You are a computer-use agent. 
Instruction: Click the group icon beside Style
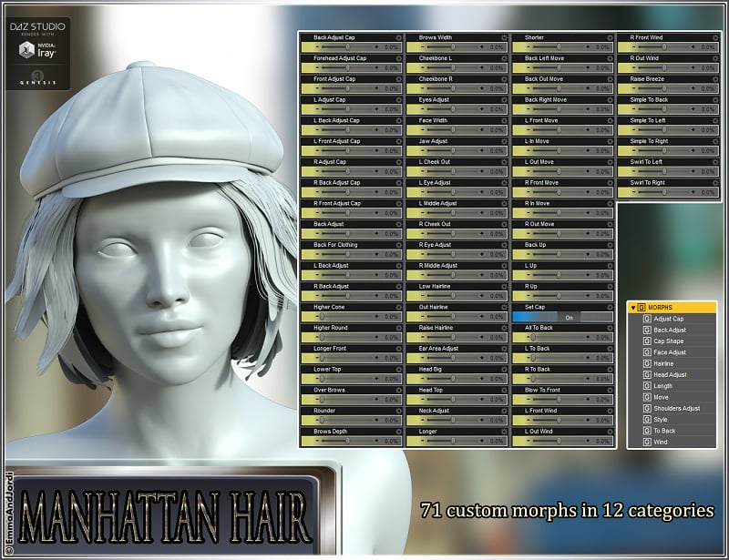(647, 419)
